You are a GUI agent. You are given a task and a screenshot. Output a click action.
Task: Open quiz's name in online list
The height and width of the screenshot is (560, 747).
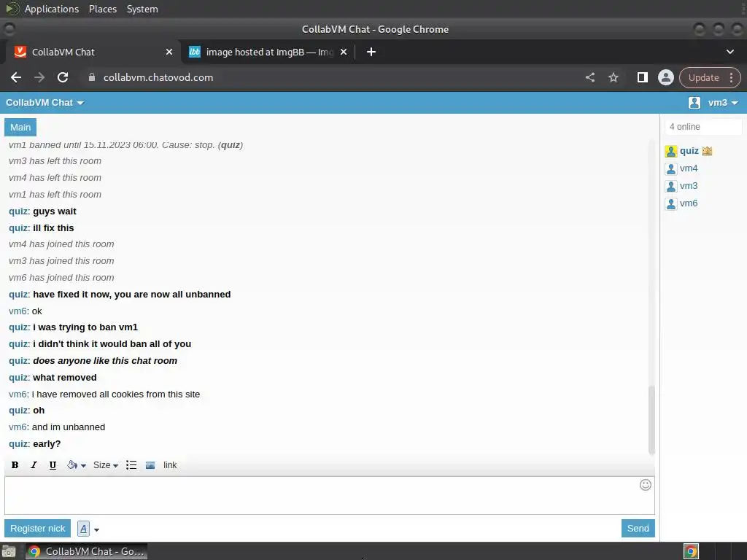pyautogui.click(x=689, y=151)
